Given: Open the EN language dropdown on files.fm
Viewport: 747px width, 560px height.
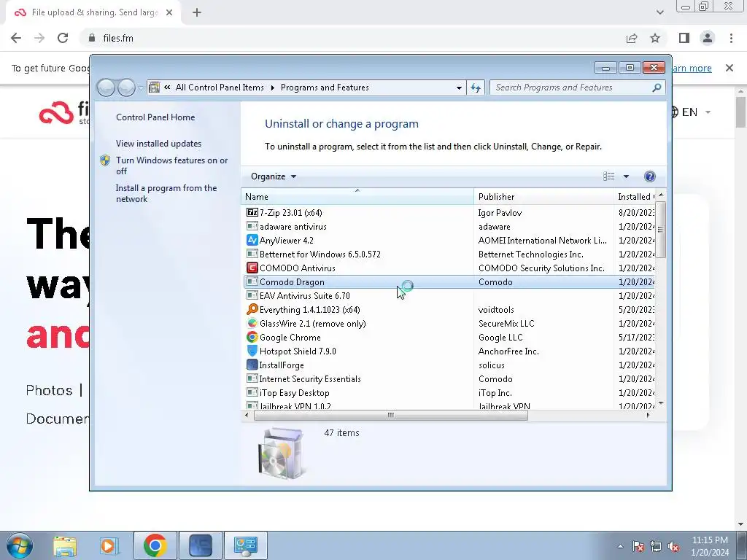Looking at the screenshot, I should click(x=690, y=112).
